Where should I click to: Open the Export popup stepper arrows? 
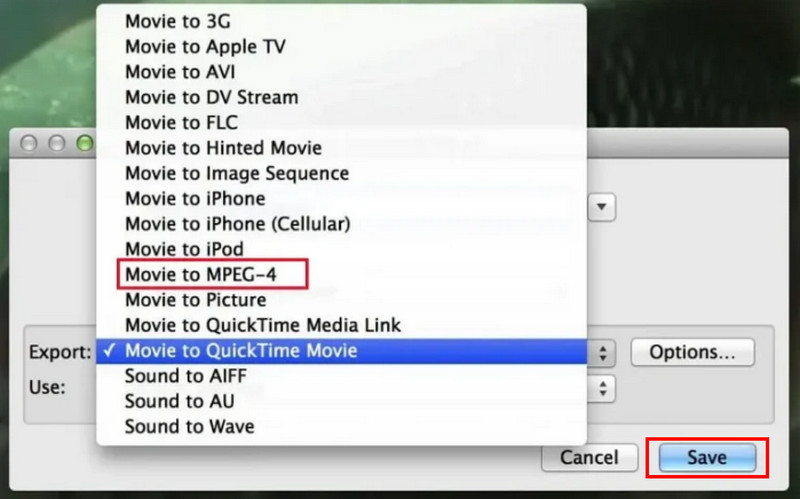tap(603, 353)
